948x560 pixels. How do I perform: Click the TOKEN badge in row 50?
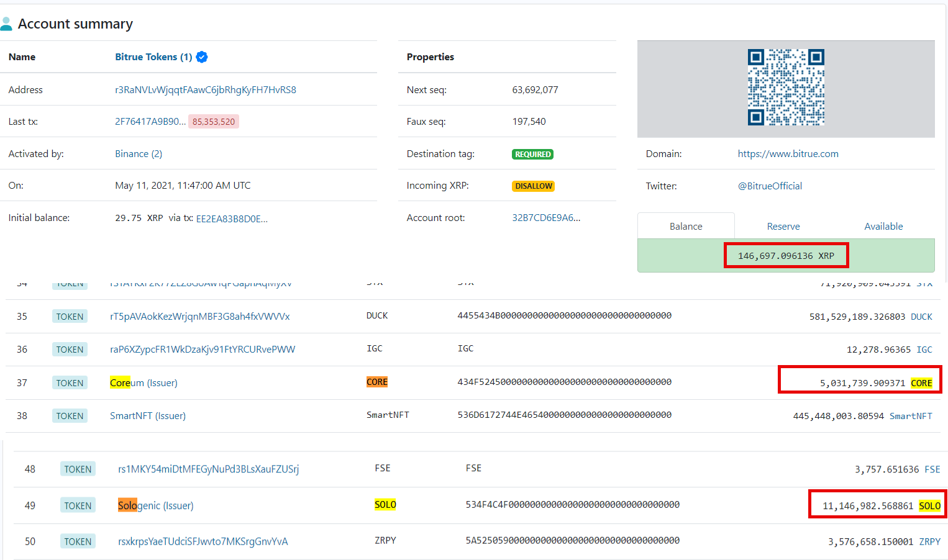coord(78,542)
